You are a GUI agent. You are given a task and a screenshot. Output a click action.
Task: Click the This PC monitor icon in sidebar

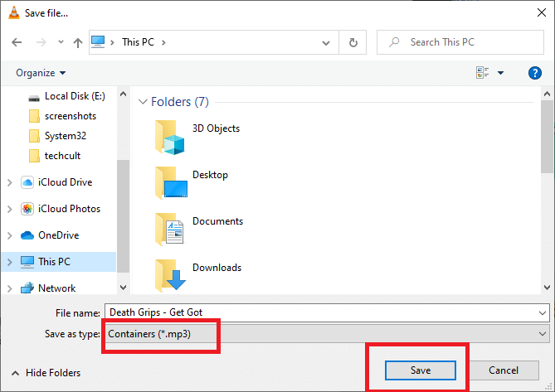click(27, 262)
